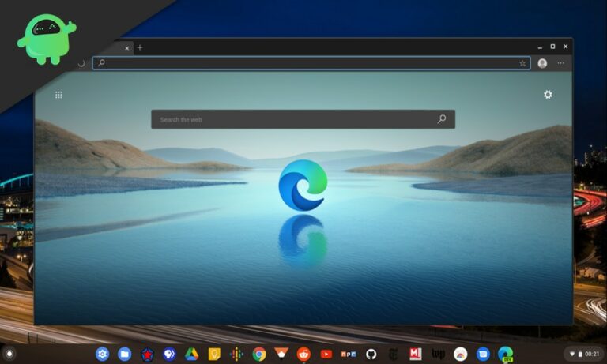
Task: Open the Edge profile avatar
Action: click(x=542, y=63)
